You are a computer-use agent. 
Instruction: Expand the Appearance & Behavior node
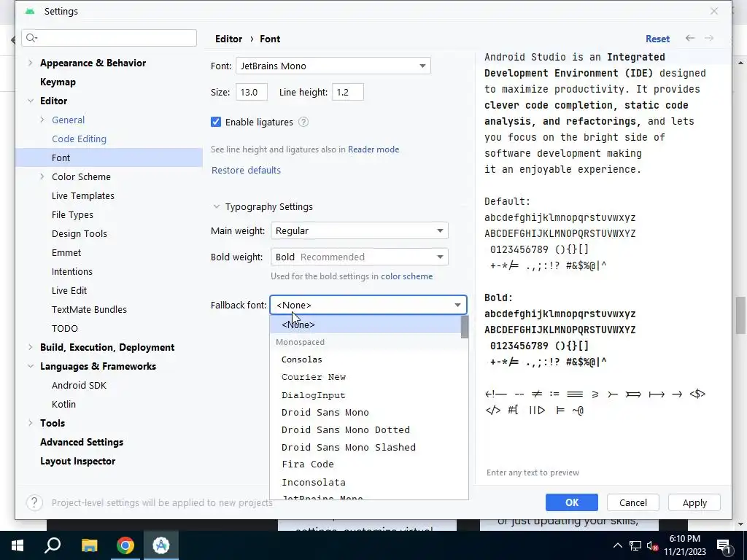pos(31,63)
